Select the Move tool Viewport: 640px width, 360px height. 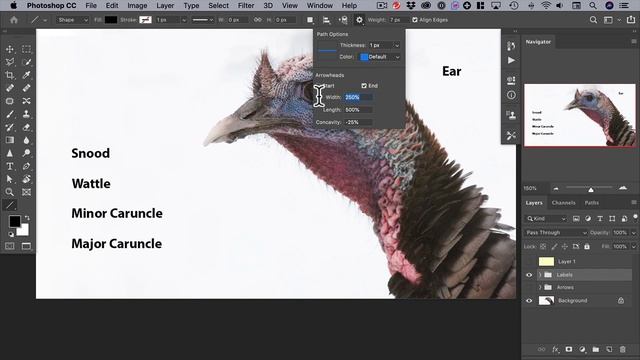(10, 49)
